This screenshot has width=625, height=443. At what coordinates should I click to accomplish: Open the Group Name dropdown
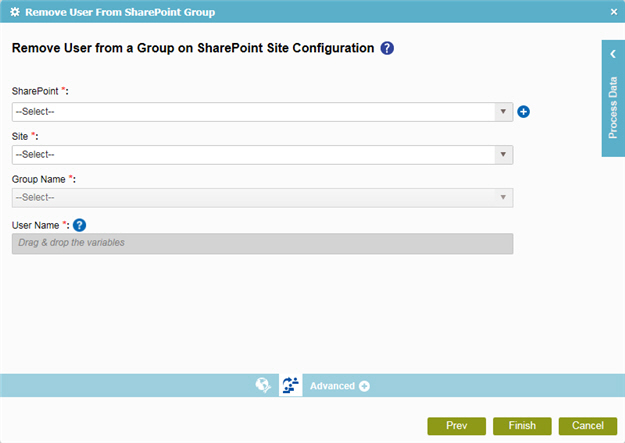point(262,198)
